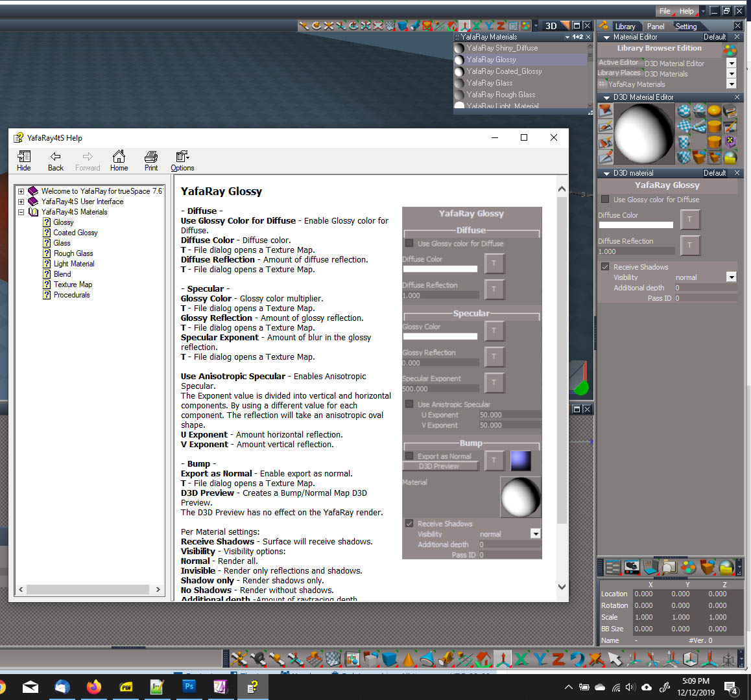This screenshot has width=751, height=700.
Task: Open Firefox from the Windows taskbar
Action: 94,687
